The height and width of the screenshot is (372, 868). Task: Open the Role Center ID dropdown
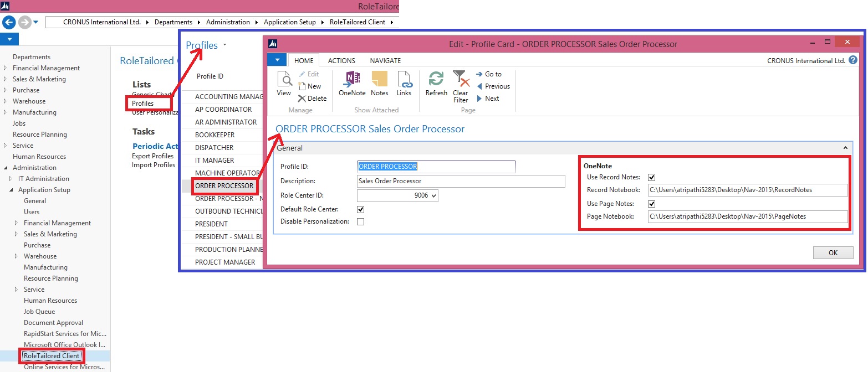(435, 195)
